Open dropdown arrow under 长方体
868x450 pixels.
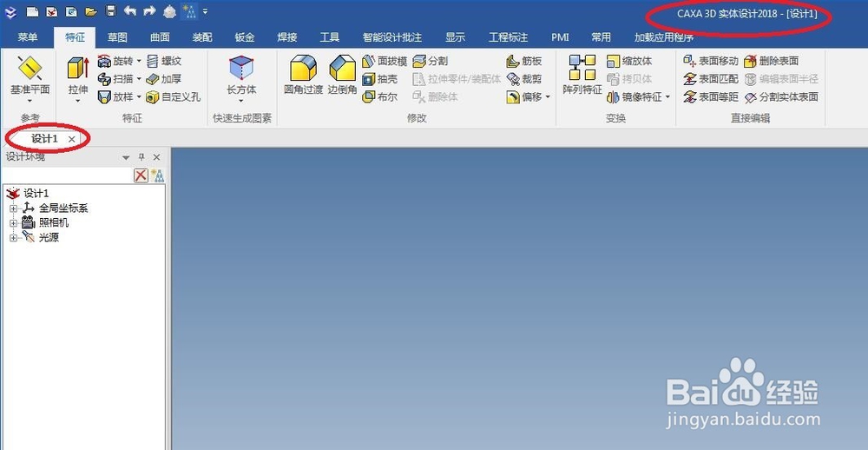click(x=241, y=101)
